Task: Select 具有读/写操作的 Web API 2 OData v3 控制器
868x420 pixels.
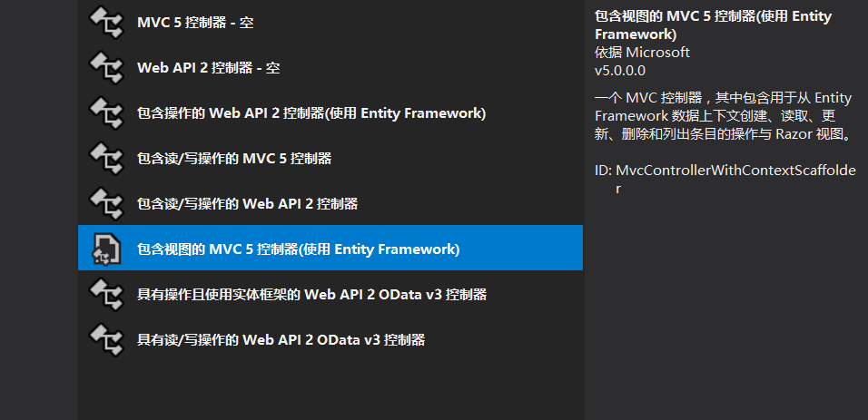Action: [x=281, y=339]
